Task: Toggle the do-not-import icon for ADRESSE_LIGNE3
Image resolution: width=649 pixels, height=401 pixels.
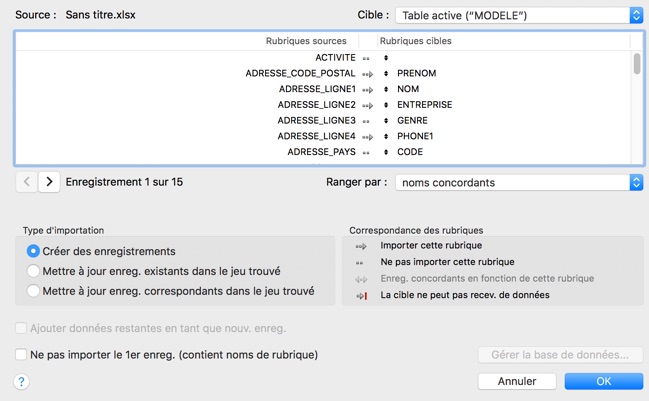Action: point(367,121)
